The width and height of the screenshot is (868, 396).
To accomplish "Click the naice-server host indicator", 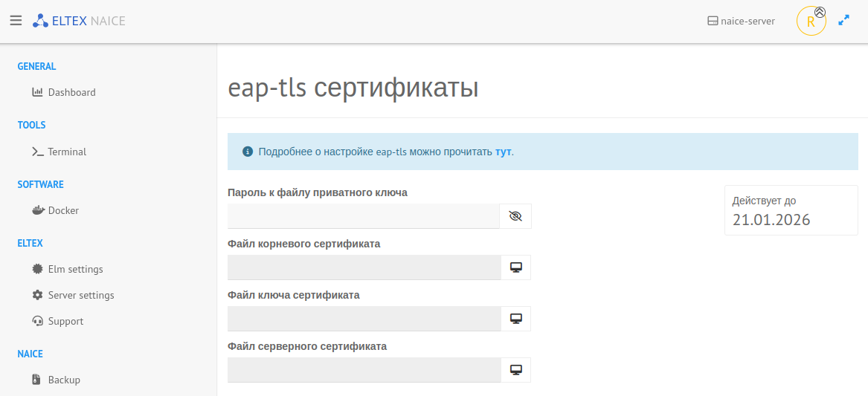I will (x=741, y=21).
